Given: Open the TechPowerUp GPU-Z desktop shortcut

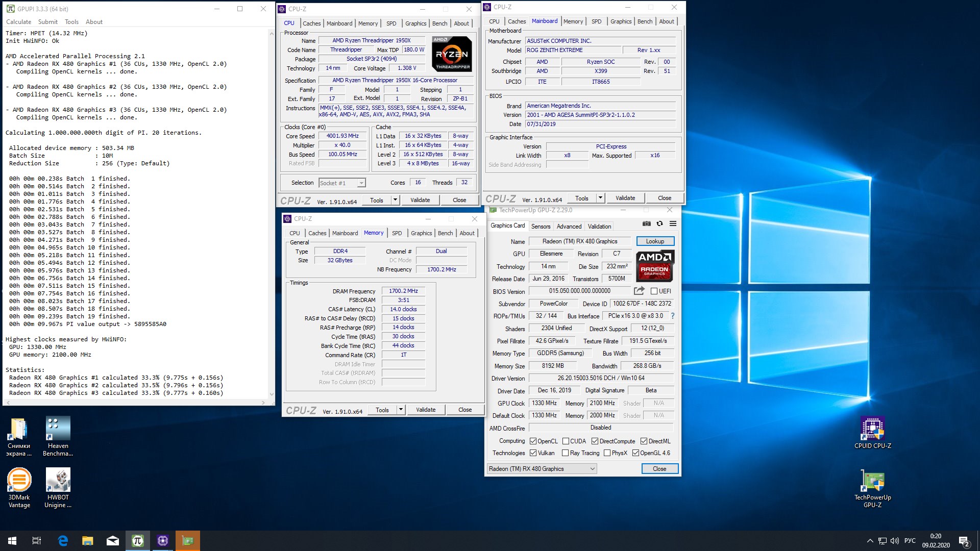Looking at the screenshot, I should pyautogui.click(x=872, y=488).
